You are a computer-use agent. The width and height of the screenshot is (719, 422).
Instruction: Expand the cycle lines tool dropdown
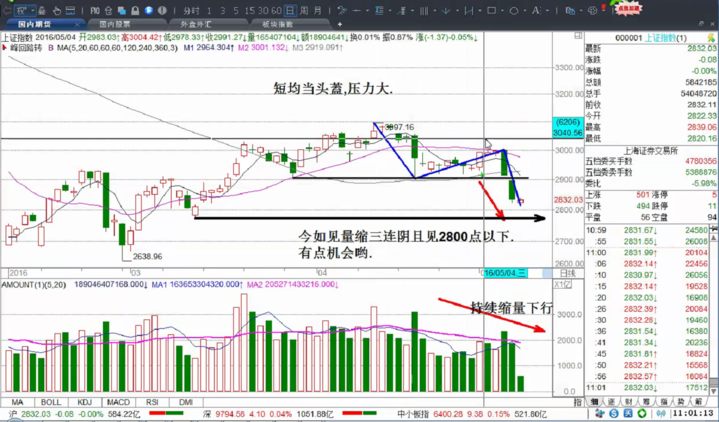[x=435, y=11]
